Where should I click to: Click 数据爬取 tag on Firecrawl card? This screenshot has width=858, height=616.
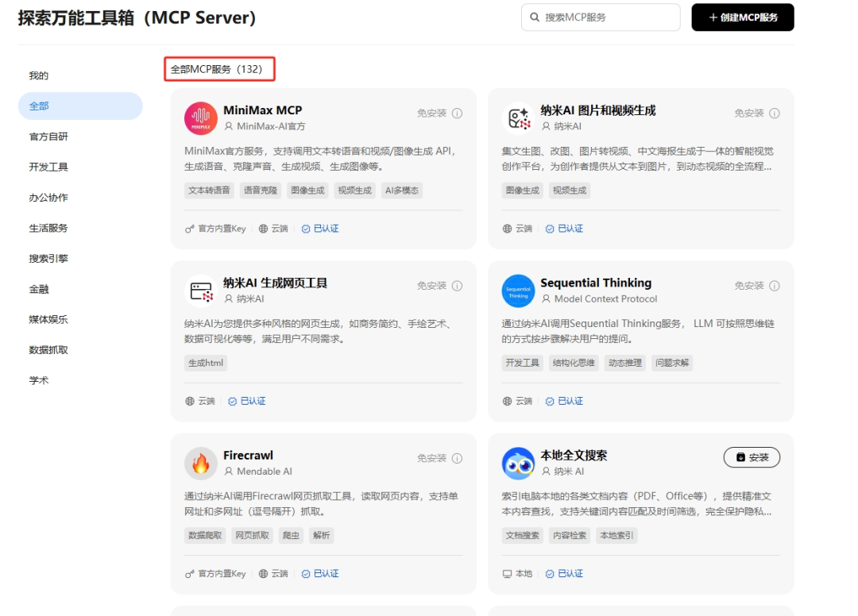tap(205, 536)
